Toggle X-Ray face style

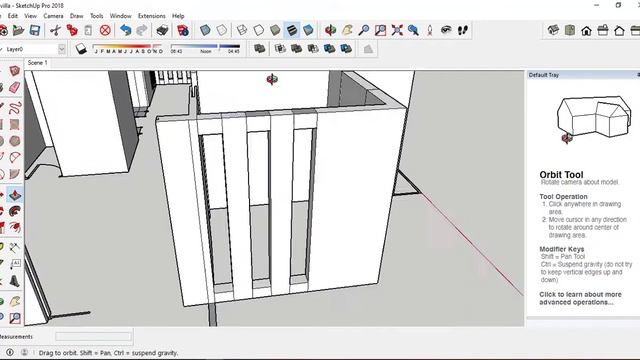click(x=205, y=30)
